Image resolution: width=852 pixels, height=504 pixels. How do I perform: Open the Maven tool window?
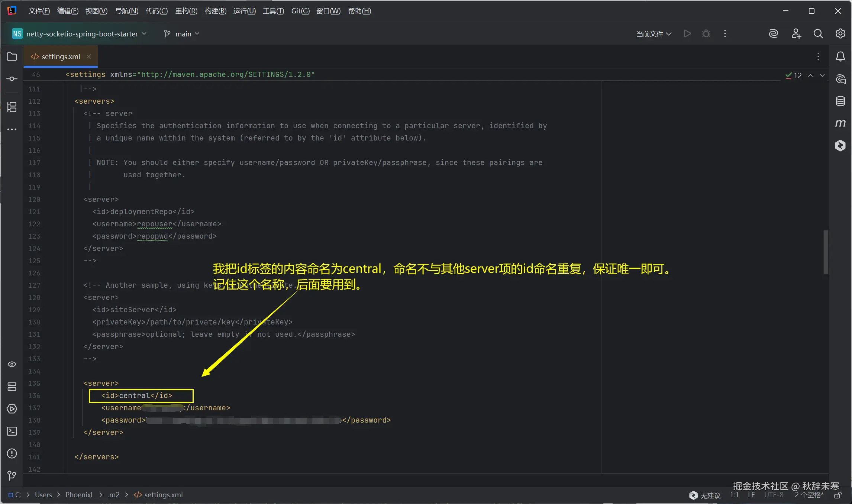pos(840,123)
